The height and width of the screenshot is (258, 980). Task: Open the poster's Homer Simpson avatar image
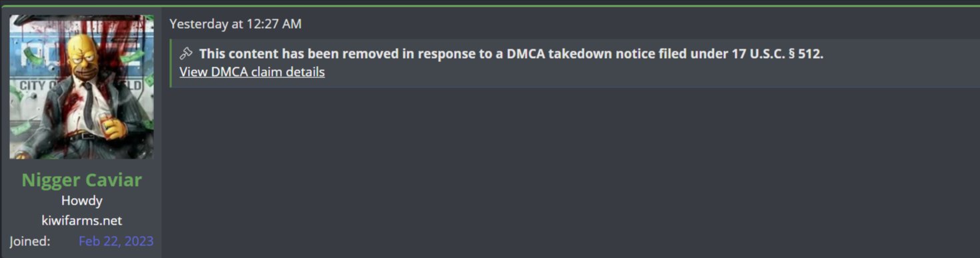[81, 87]
